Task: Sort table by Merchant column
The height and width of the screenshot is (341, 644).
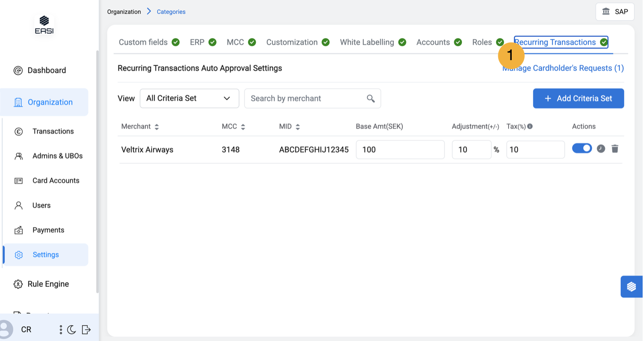Action: (x=157, y=127)
